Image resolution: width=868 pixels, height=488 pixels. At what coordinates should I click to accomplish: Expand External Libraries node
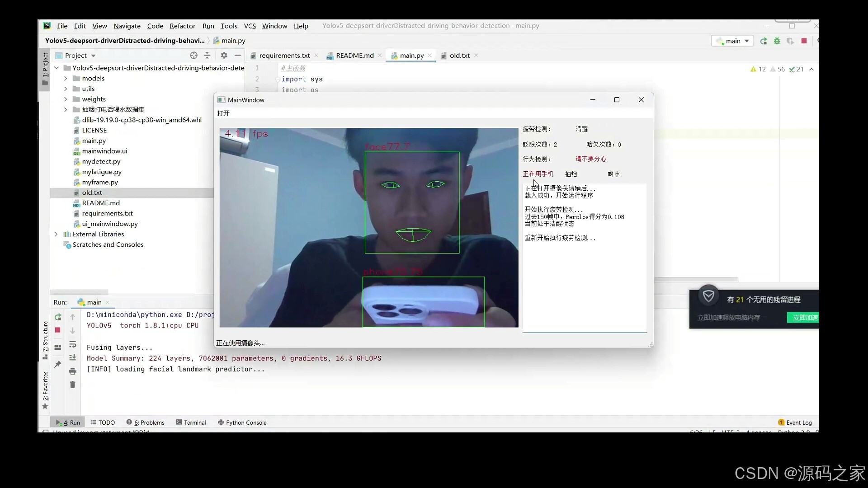click(56, 234)
